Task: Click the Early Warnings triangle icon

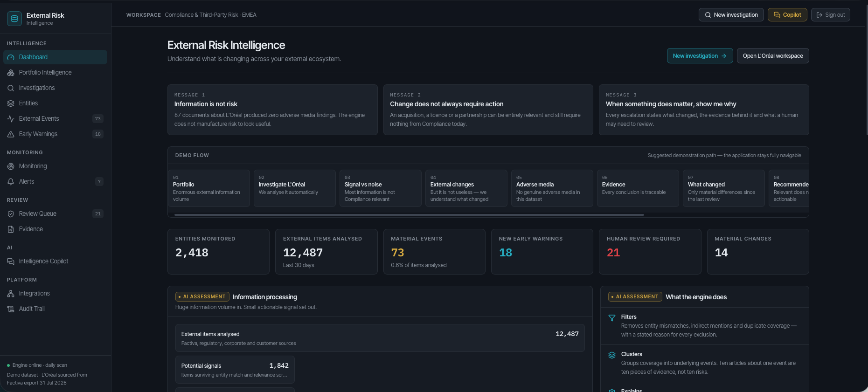Action: click(11, 134)
